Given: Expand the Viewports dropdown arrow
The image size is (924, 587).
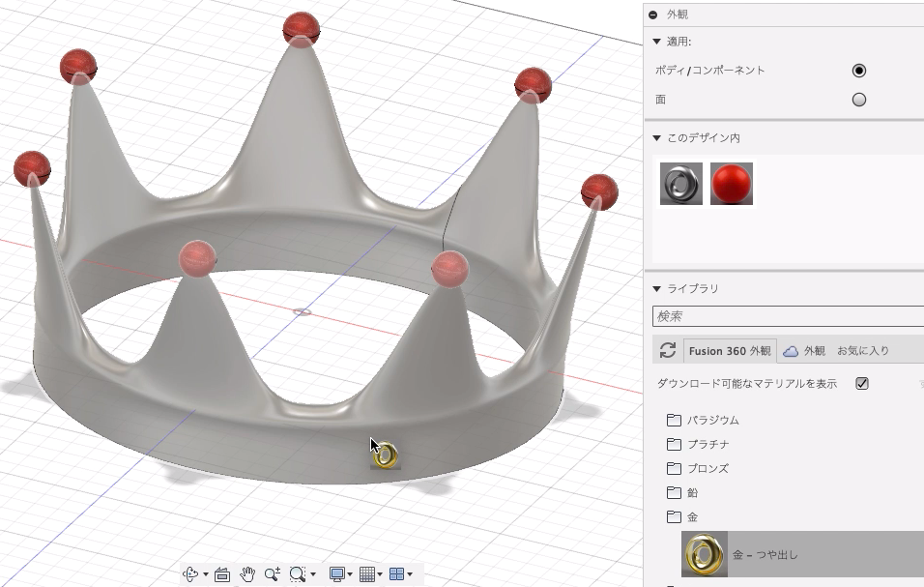Looking at the screenshot, I should [410, 574].
